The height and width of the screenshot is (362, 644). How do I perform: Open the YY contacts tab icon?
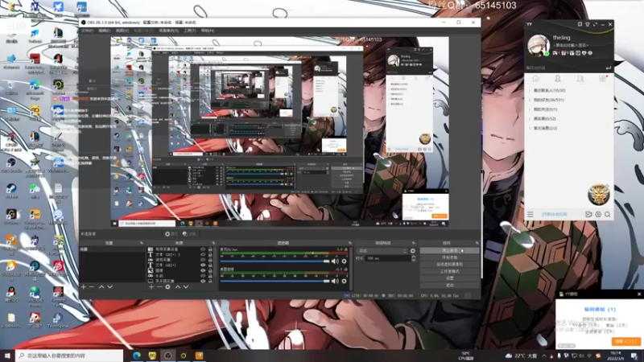coord(558,78)
